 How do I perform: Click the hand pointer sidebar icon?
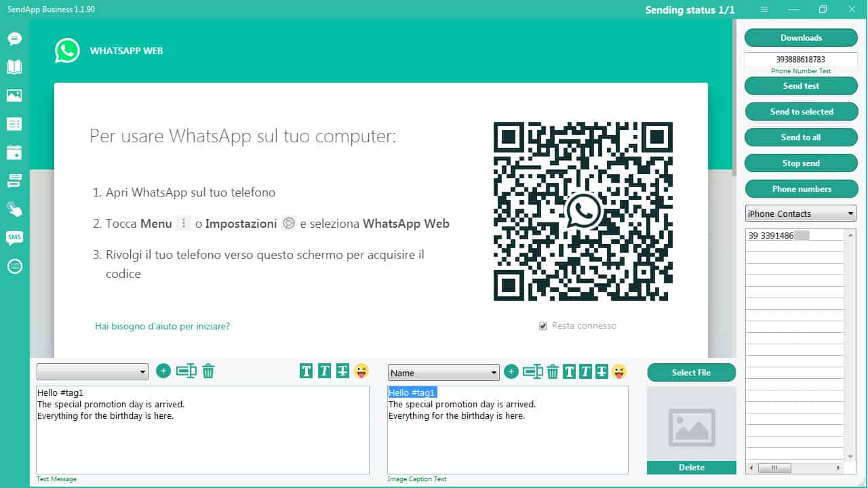tap(14, 209)
